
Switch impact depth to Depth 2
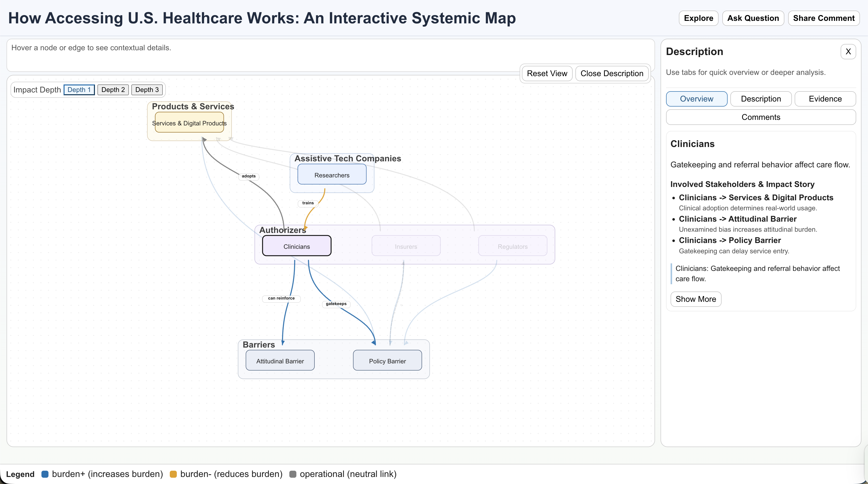tap(113, 90)
